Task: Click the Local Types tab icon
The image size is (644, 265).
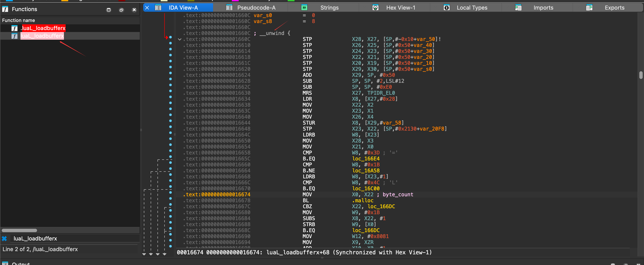Action: click(x=446, y=8)
